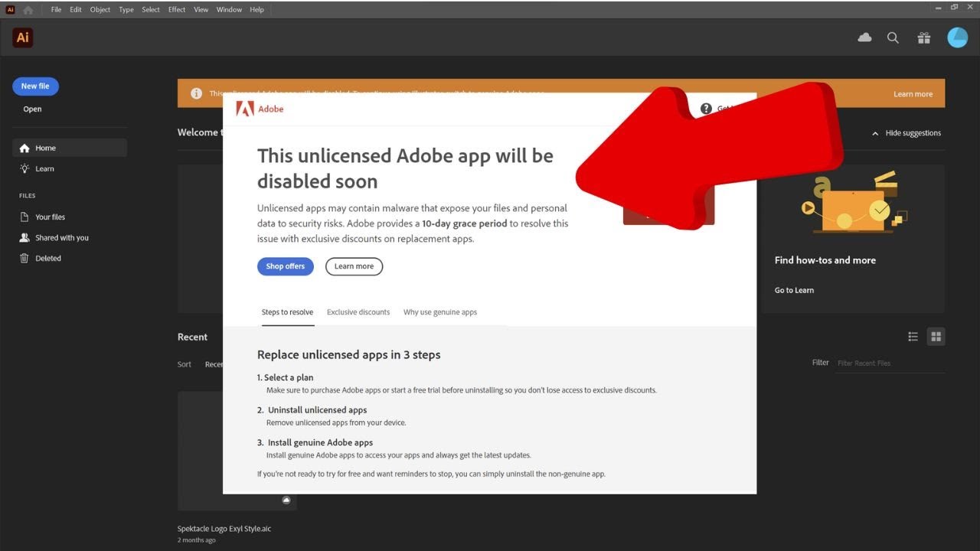The height and width of the screenshot is (551, 980).
Task: Open the Type menu
Action: (126, 10)
